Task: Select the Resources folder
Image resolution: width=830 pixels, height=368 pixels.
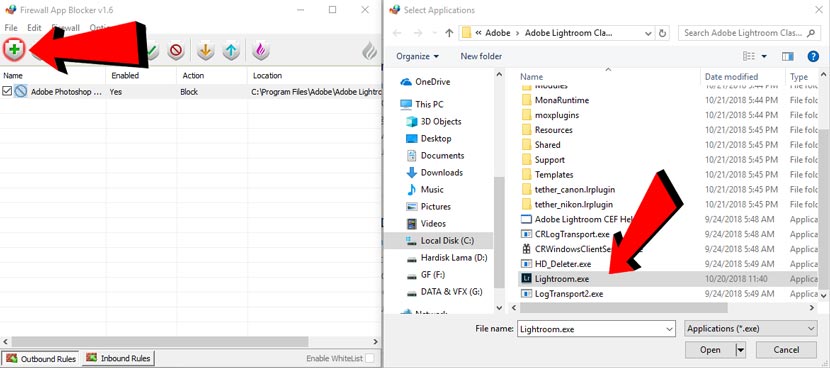Action: 554,130
